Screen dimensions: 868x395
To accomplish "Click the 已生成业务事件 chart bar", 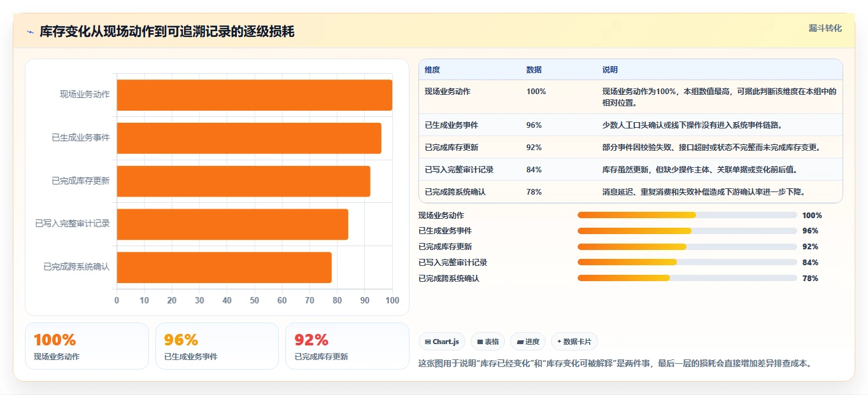I will pyautogui.click(x=249, y=138).
